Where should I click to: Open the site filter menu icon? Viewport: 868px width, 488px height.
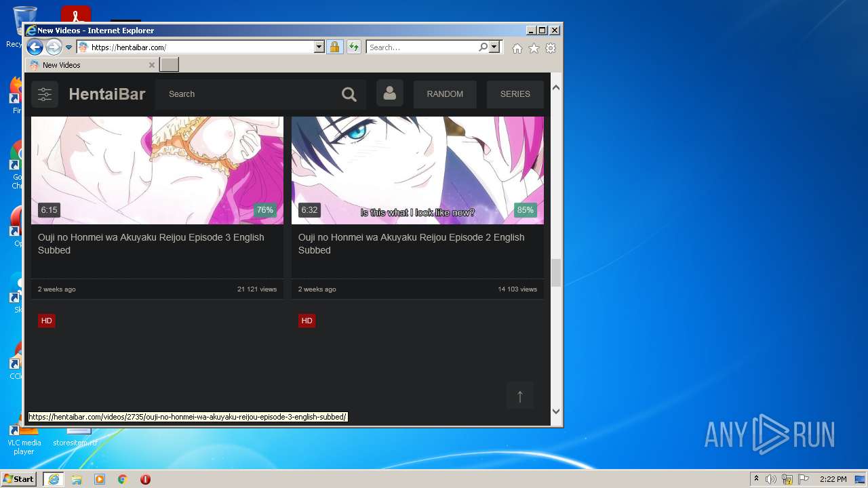(45, 94)
